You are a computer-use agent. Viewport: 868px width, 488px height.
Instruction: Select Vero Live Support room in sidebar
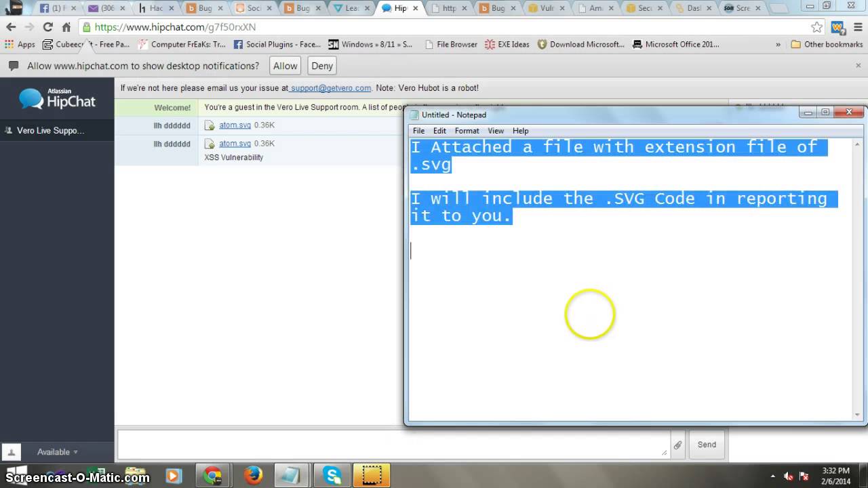click(x=57, y=131)
